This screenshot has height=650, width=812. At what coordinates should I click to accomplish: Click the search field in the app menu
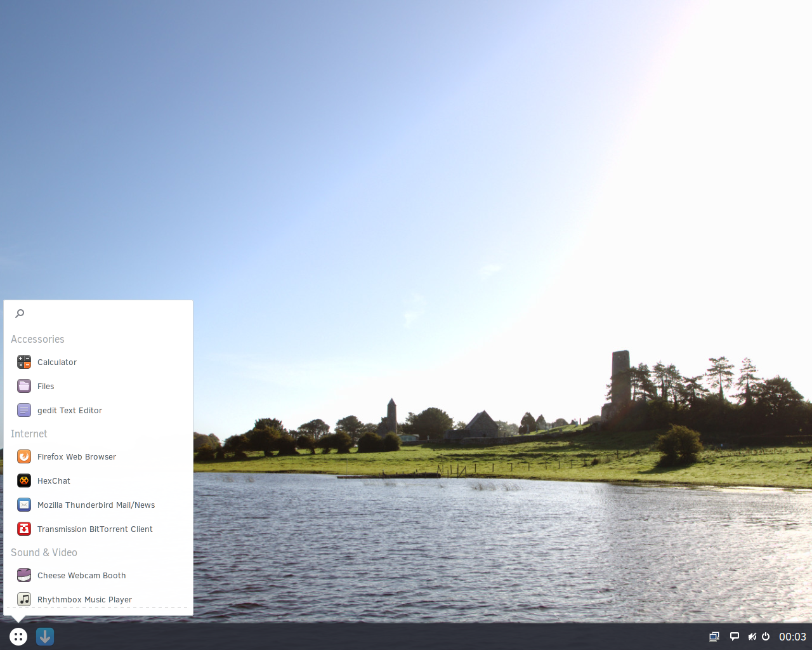(98, 313)
